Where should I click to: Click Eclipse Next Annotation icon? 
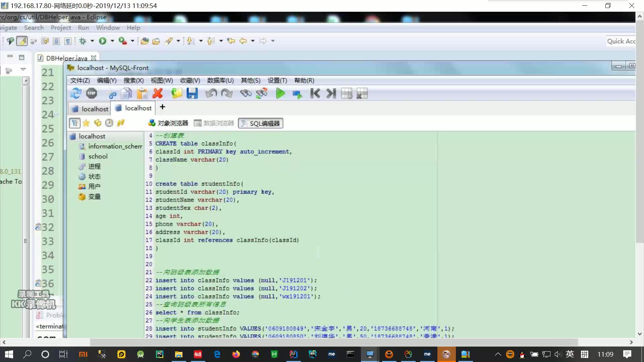[190, 41]
